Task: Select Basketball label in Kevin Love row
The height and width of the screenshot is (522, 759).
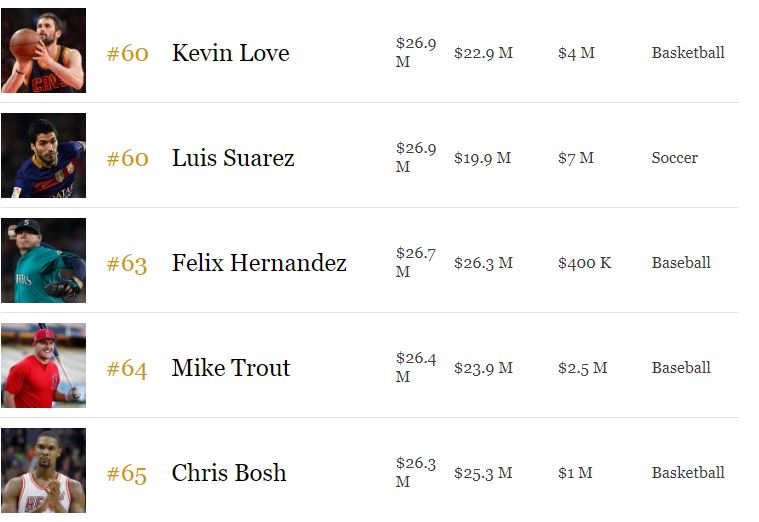Action: pos(688,52)
